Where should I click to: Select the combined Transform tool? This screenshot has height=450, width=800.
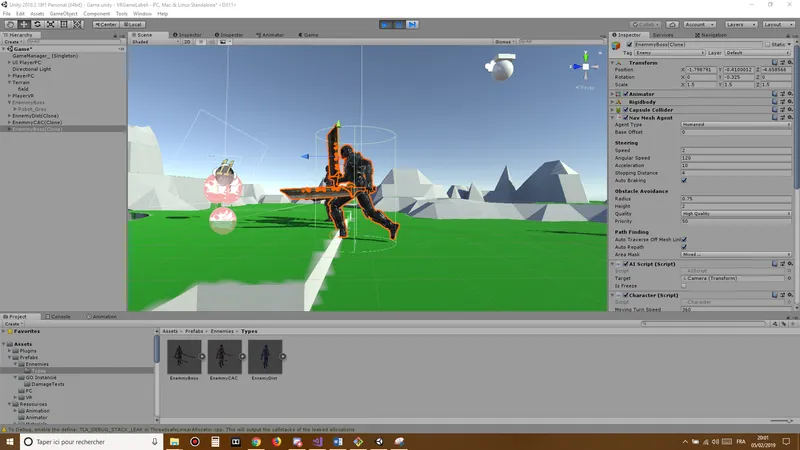pos(78,24)
